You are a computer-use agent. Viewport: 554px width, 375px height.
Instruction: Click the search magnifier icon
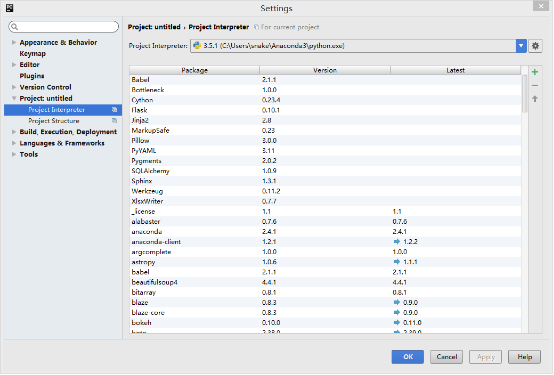14,27
